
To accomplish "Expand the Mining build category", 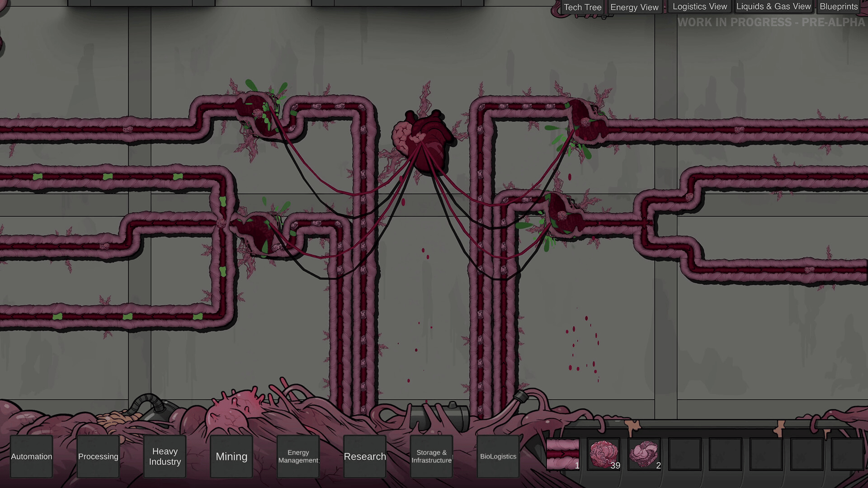I will coord(231,456).
